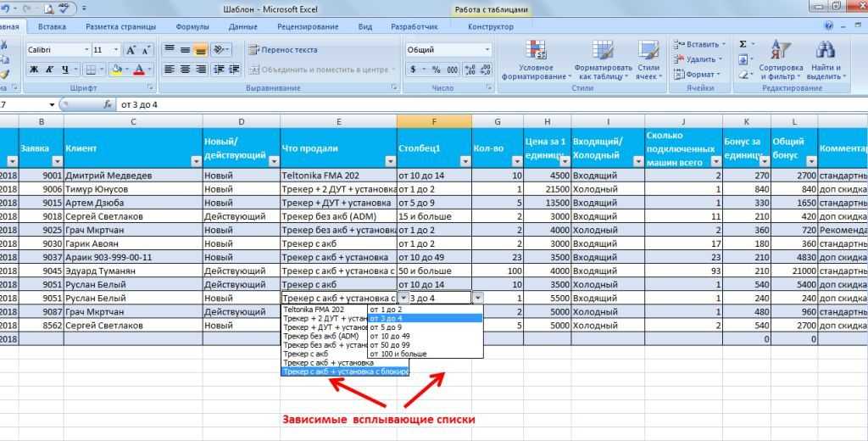Set middle vertical alignment
Image resolution: width=868 pixels, height=441 pixels.
pyautogui.click(x=185, y=50)
